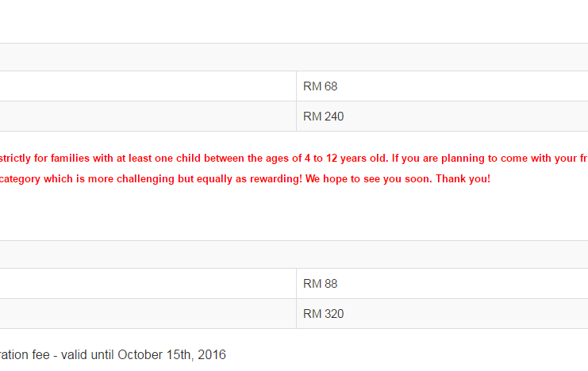Click the red text "We hope to see you soon"
This screenshot has width=588, height=371.
pos(367,178)
